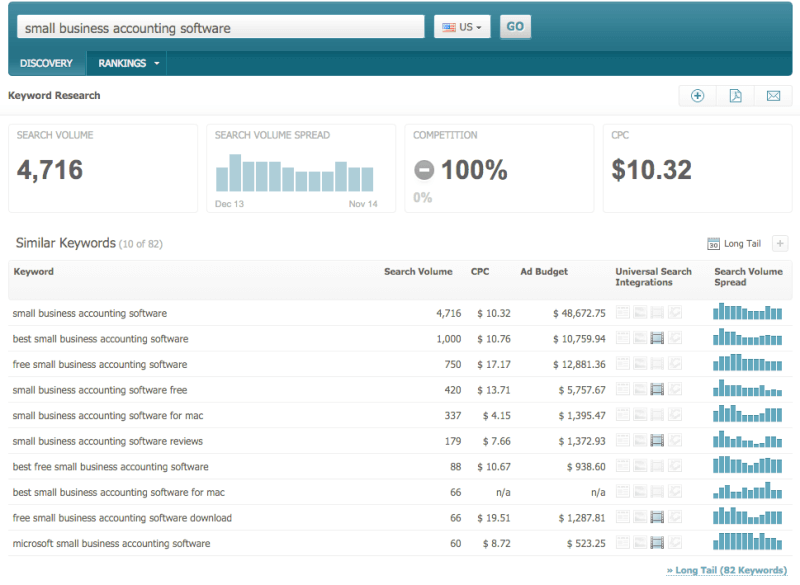Open the US country selector dropdown

pos(462,27)
